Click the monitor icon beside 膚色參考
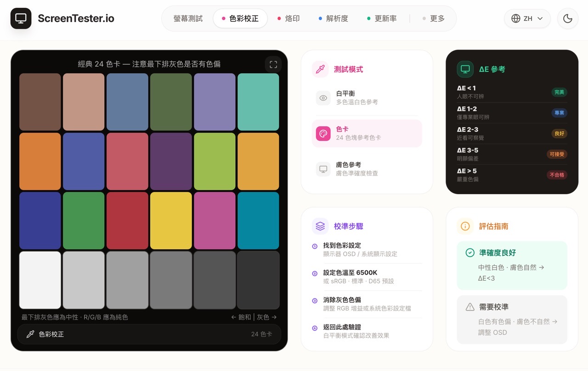588x371 pixels. coord(323,169)
